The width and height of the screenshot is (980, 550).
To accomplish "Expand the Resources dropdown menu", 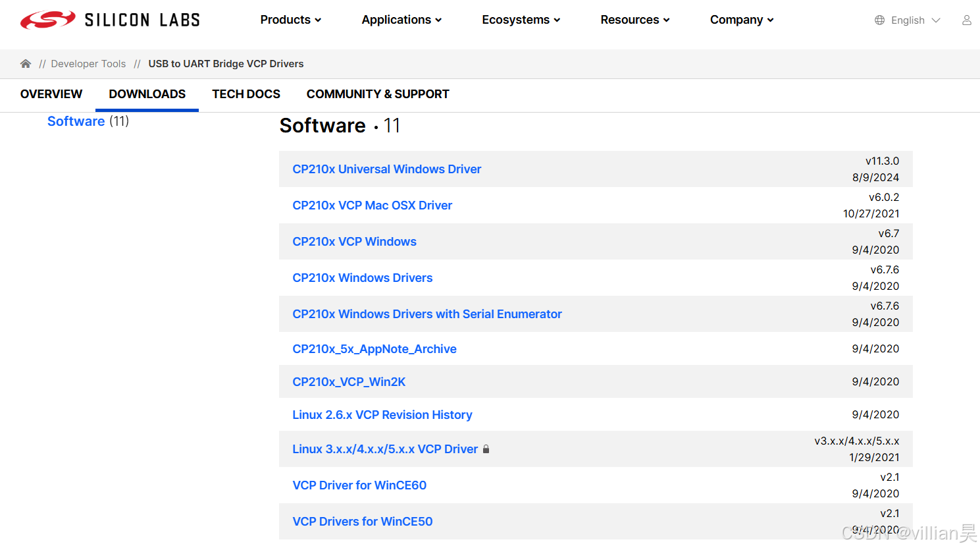I will point(634,20).
